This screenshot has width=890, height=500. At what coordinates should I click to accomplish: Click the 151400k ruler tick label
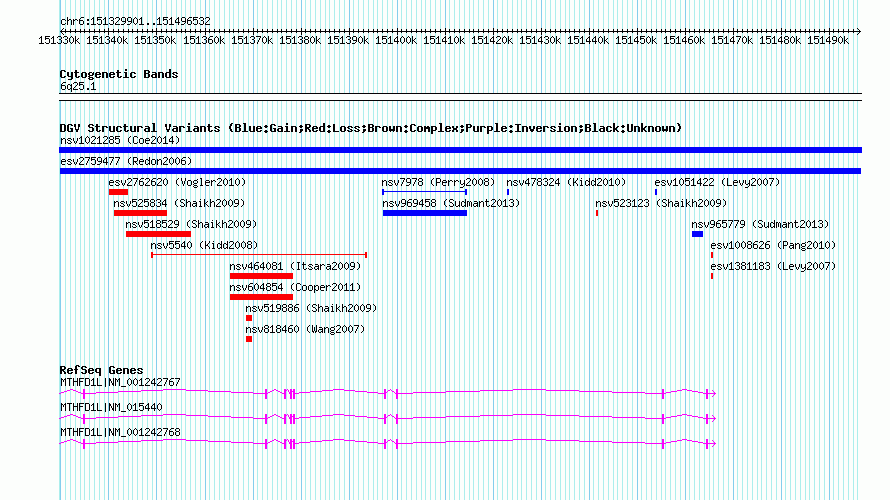tap(396, 40)
